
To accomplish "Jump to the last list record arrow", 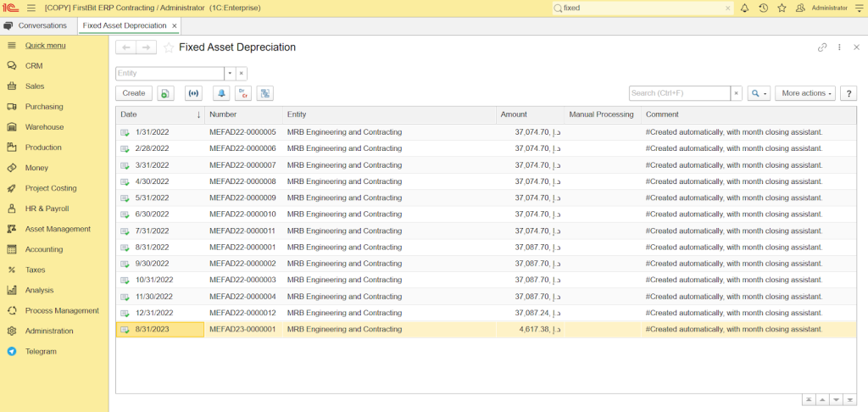I will tap(849, 400).
